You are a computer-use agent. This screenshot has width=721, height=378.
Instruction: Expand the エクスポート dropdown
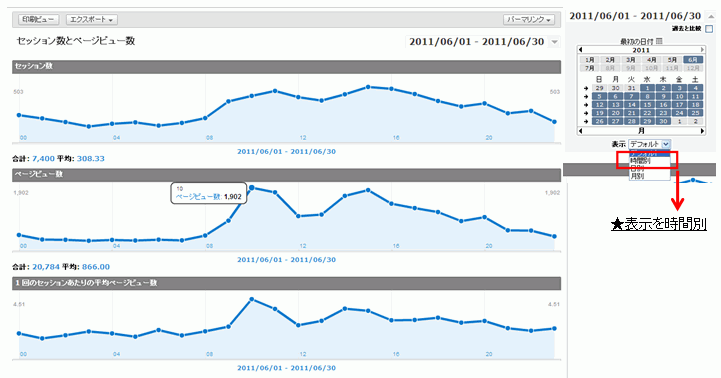click(92, 20)
